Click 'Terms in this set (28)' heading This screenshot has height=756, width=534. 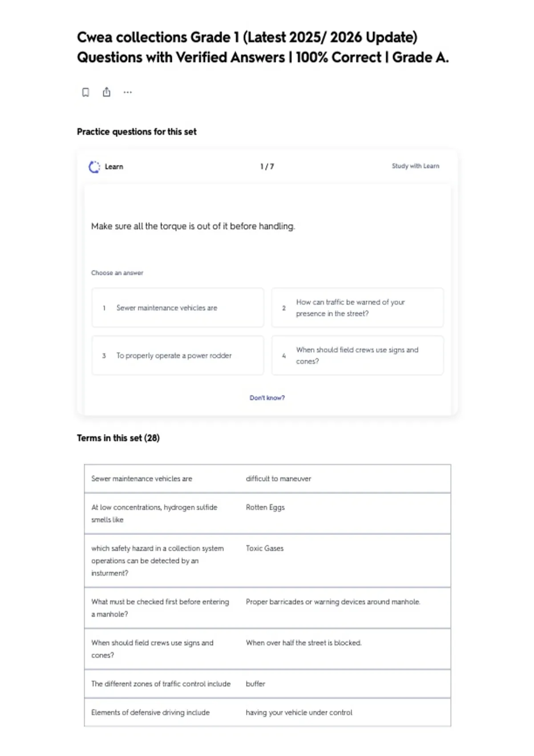pos(118,438)
